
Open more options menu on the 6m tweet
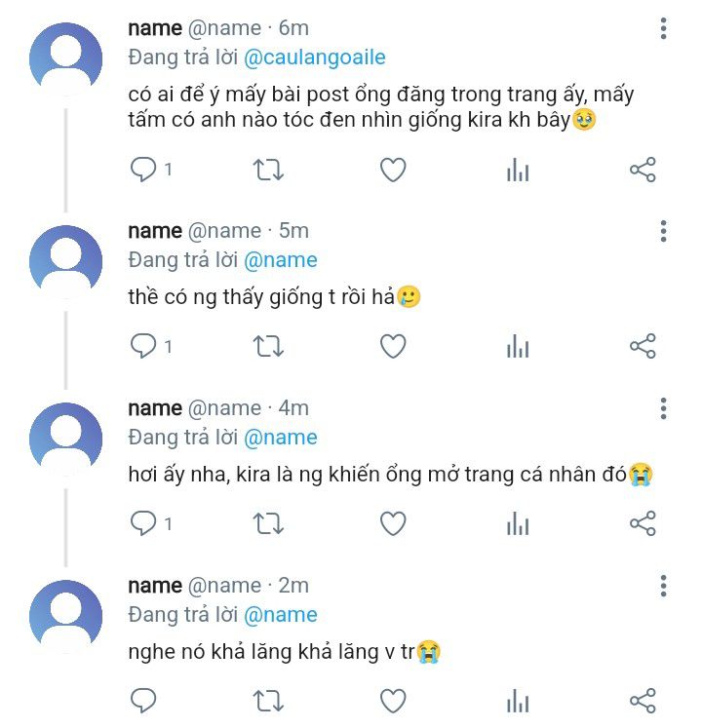pyautogui.click(x=663, y=28)
